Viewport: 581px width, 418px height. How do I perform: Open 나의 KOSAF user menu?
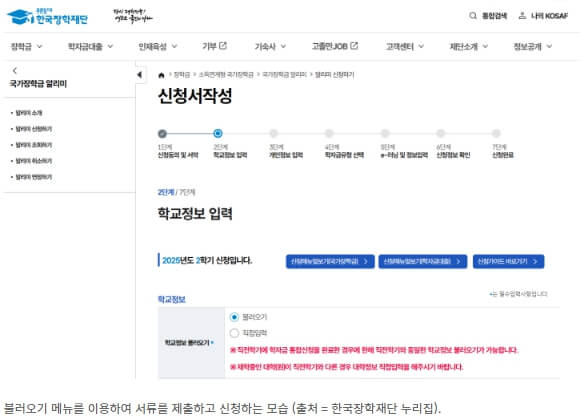point(543,16)
